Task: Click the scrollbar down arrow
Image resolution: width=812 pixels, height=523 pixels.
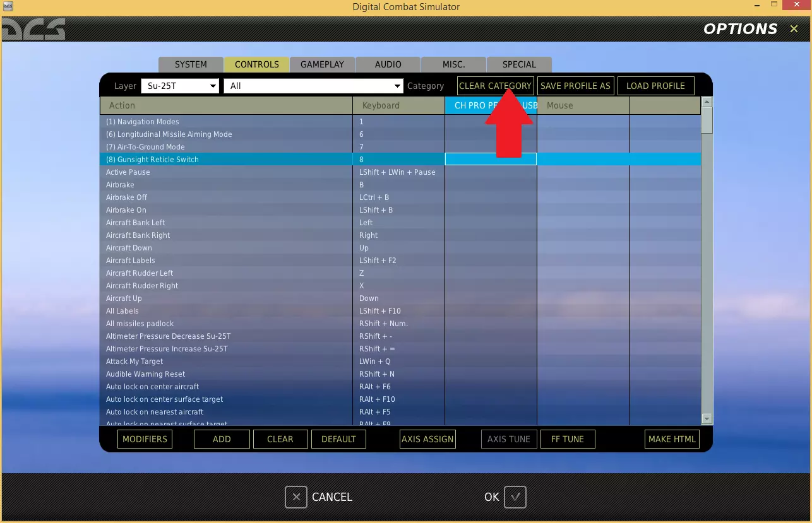Action: [707, 419]
